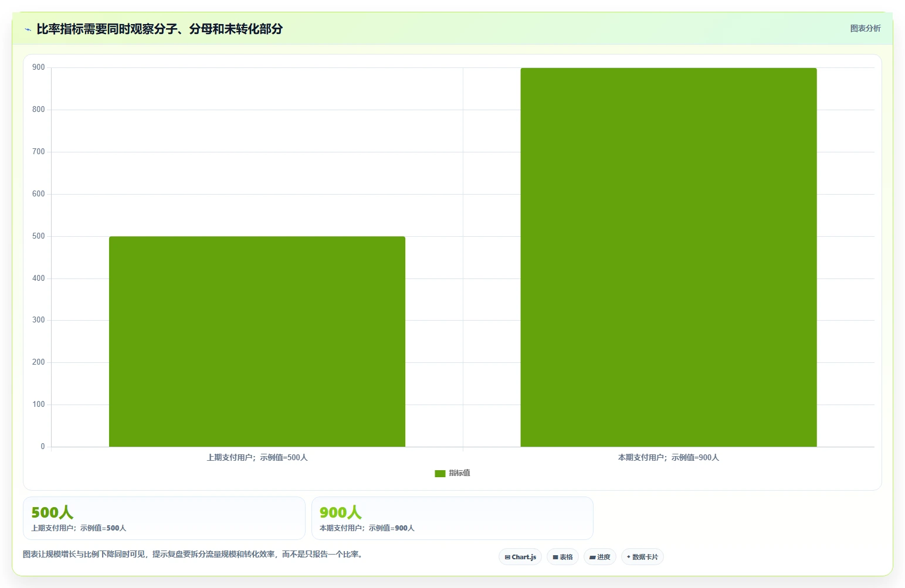
Task: Select the 表格 tag
Action: 562,557
